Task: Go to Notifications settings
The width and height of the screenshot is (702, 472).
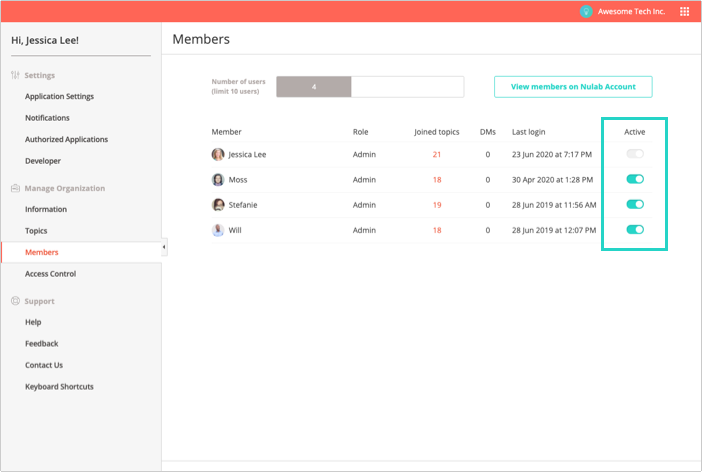Action: coord(47,118)
